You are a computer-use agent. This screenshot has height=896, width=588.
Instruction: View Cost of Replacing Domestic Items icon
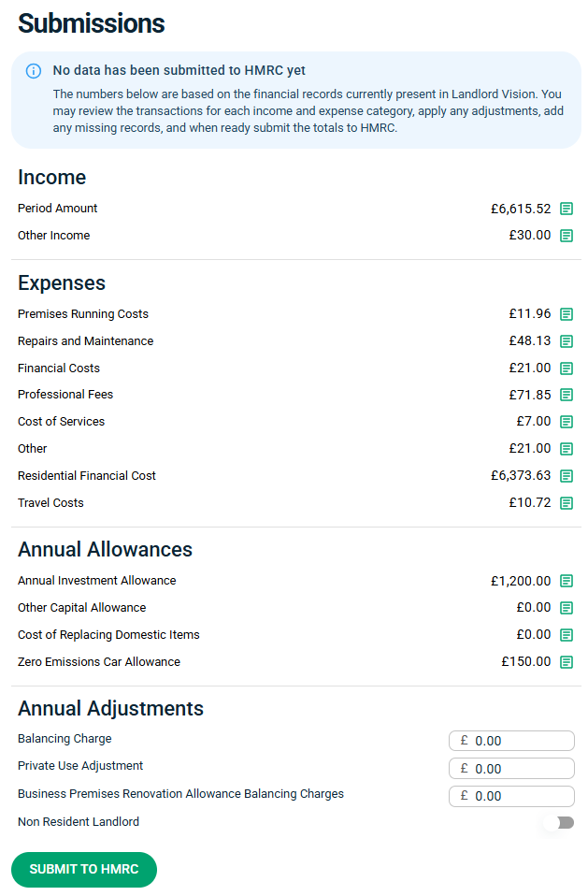tap(566, 635)
